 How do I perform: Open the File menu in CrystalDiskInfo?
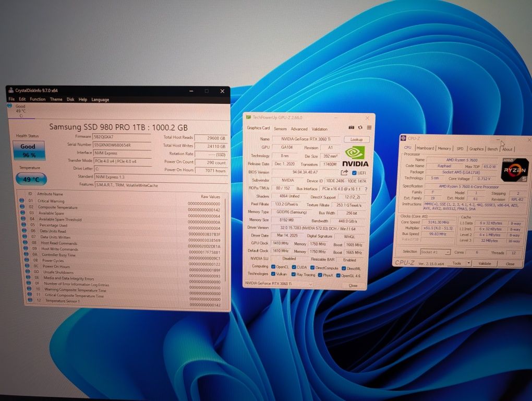click(x=11, y=99)
